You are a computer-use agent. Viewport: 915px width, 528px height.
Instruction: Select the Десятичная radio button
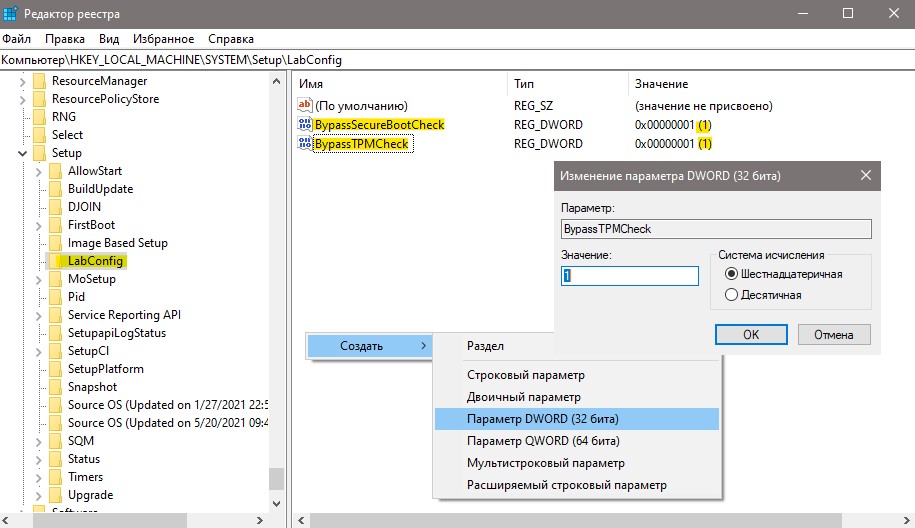coord(731,295)
